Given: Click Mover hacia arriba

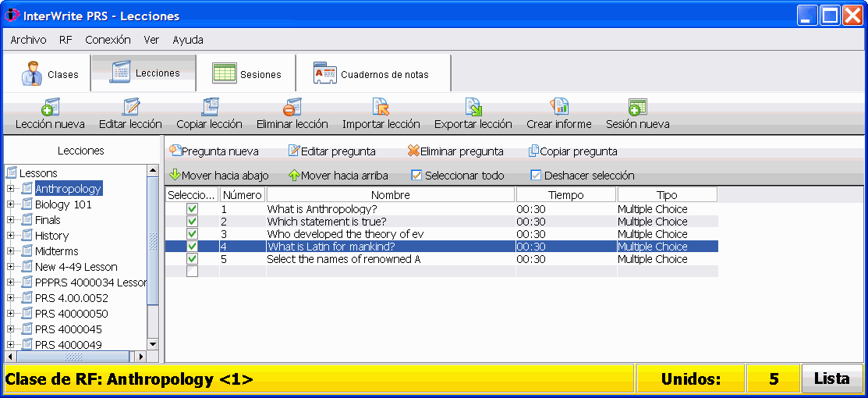Looking at the screenshot, I should [338, 176].
